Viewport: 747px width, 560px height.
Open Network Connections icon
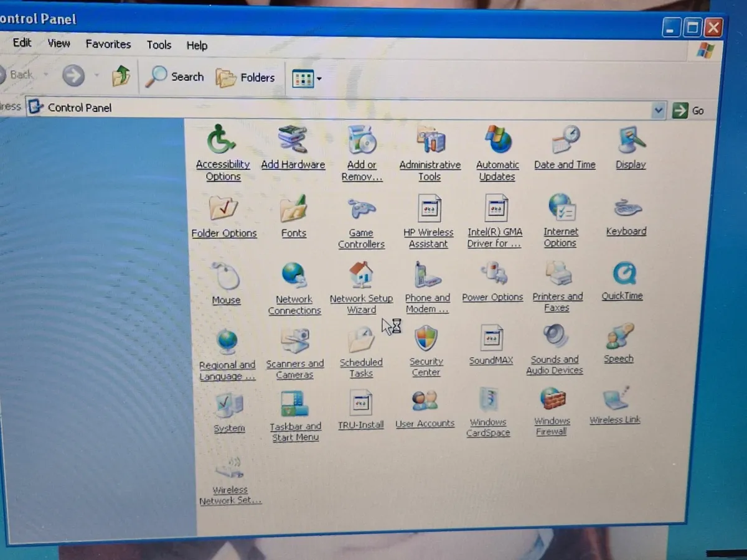click(x=294, y=276)
